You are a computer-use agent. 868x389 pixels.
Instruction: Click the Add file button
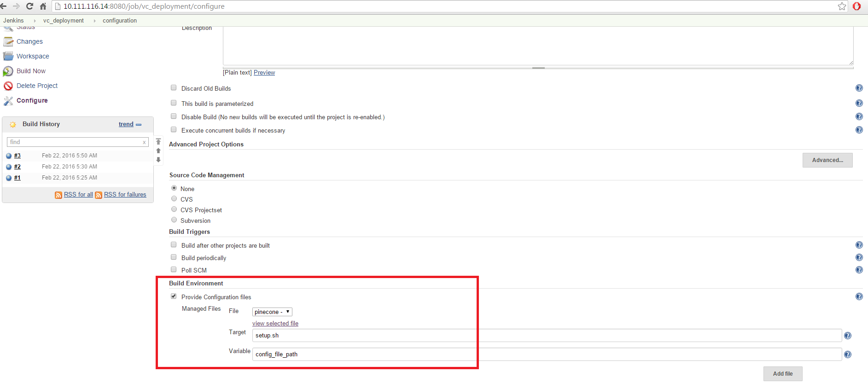tap(782, 374)
